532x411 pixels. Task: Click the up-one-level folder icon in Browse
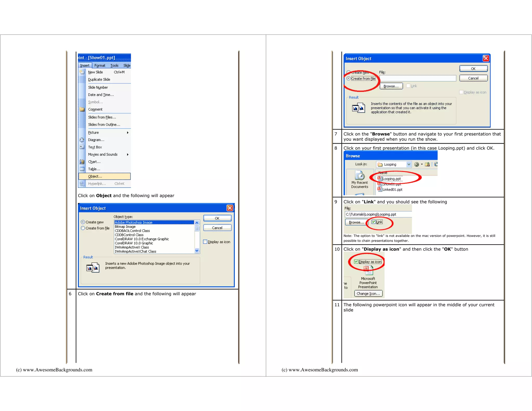427,164
